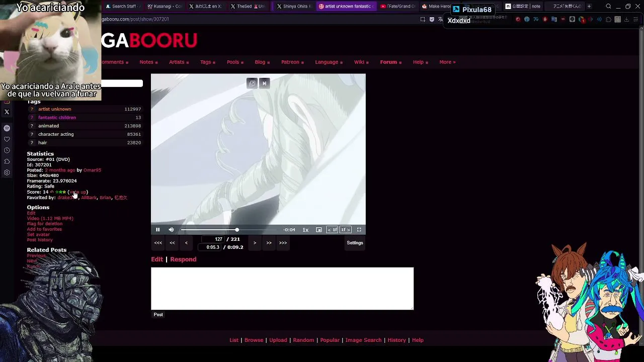
Task: Open the Wiki menu
Action: 361,62
